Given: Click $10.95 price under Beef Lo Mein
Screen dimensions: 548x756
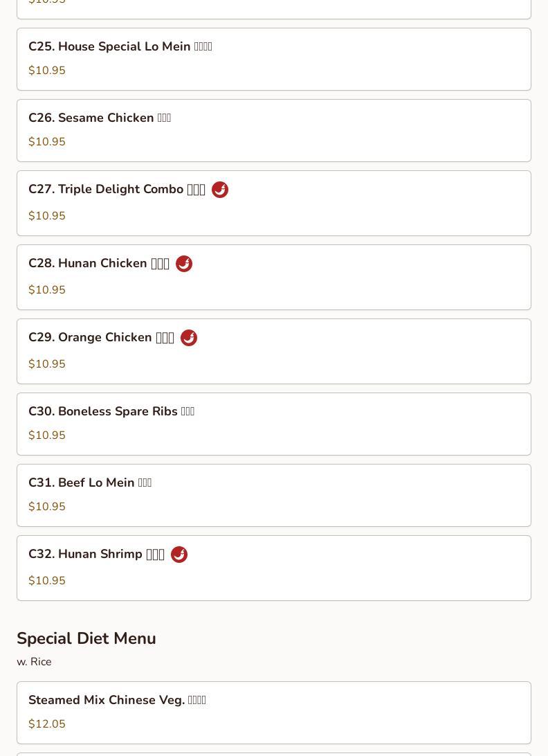Looking at the screenshot, I should click(47, 507).
